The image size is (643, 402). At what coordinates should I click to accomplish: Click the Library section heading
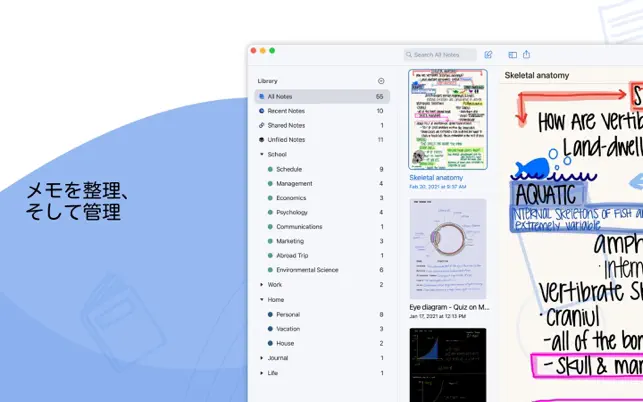(267, 81)
